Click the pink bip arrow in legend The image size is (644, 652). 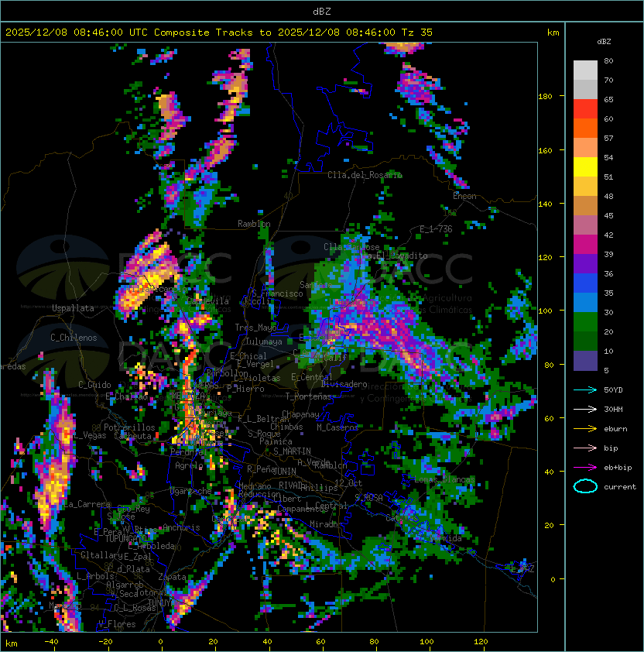(x=585, y=448)
